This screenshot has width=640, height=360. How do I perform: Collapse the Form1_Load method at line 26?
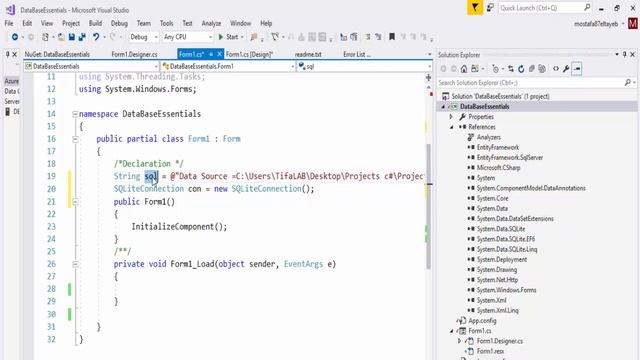click(75, 264)
